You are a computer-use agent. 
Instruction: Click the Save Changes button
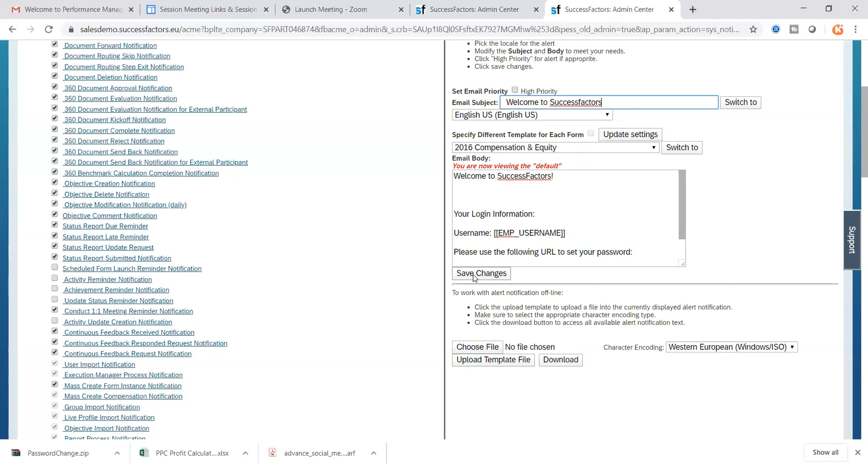pyautogui.click(x=481, y=274)
